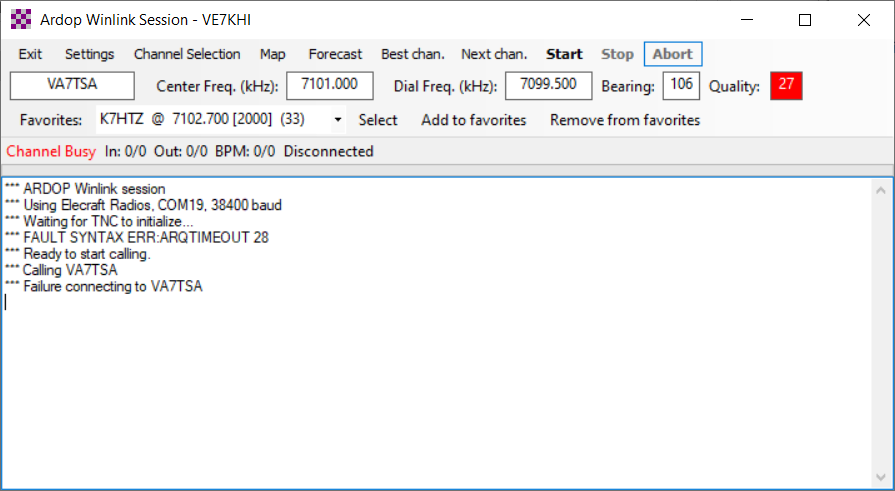Viewport: 895px width, 491px height.
Task: Click the red Quality indicator showing 27
Action: [786, 86]
